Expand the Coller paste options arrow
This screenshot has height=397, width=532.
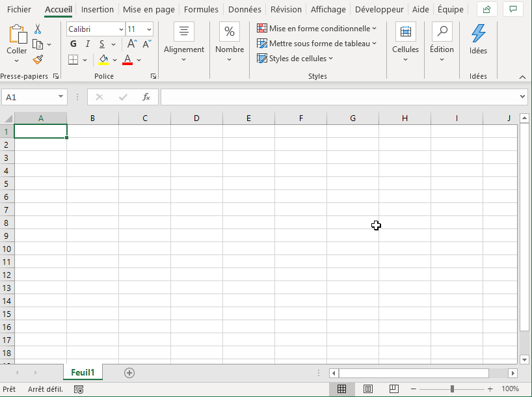pyautogui.click(x=16, y=61)
